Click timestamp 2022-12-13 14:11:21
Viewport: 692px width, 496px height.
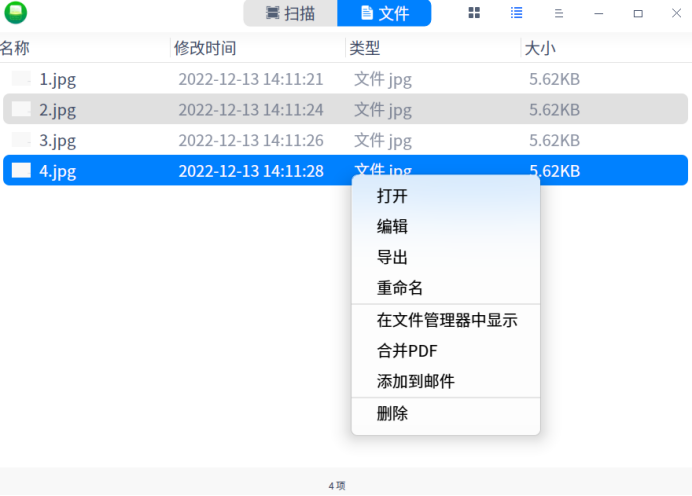pos(251,79)
